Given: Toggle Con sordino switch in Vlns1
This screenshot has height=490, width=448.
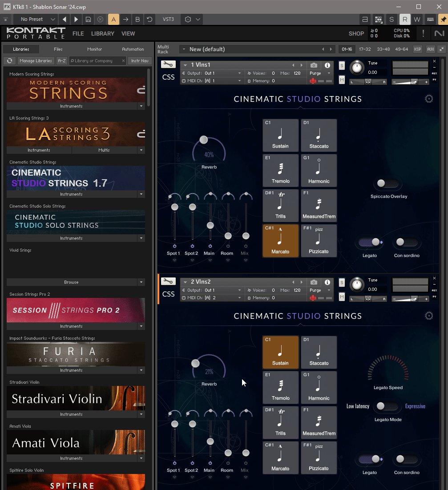Looking at the screenshot, I should coord(406,242).
